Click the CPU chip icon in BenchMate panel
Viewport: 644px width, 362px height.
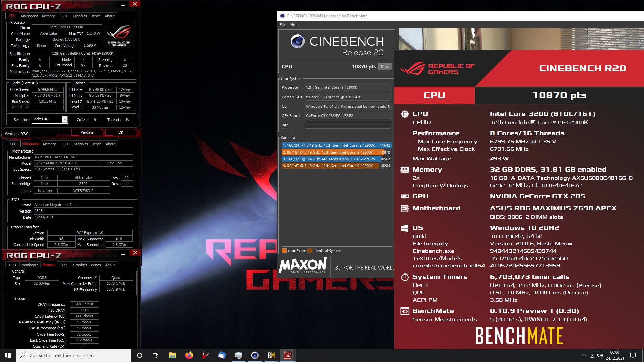pyautogui.click(x=405, y=114)
